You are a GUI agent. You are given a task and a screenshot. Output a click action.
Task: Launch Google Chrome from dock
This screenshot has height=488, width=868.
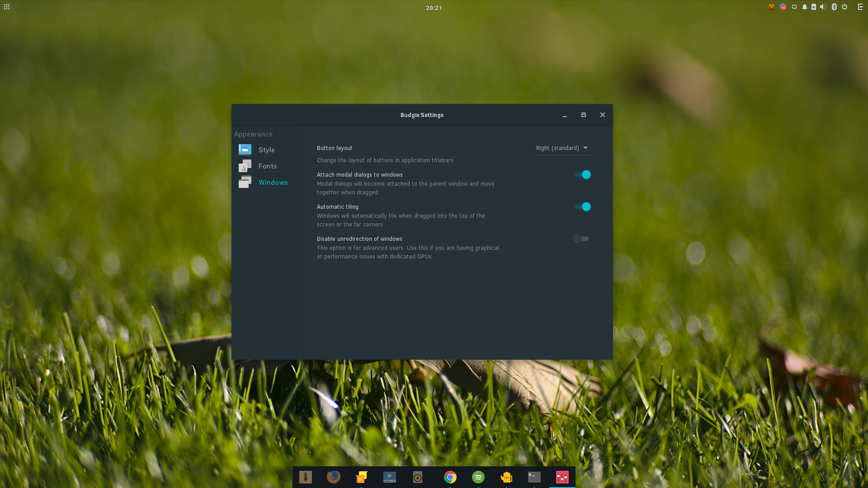click(450, 477)
